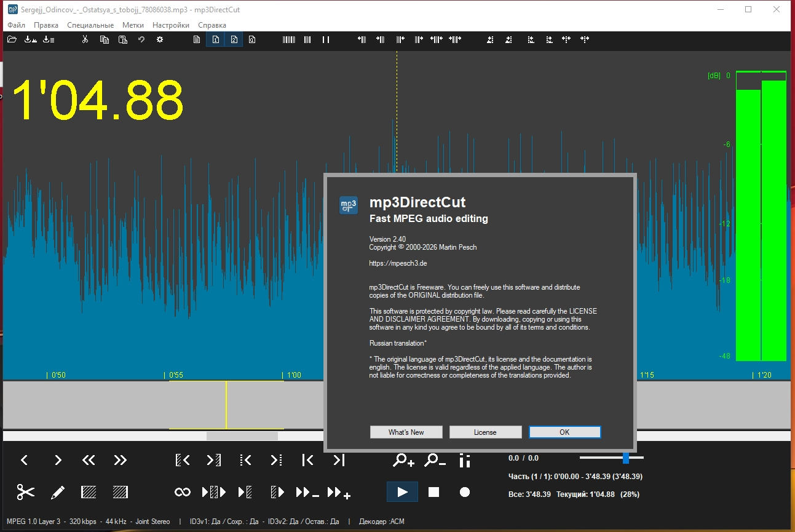Open the Метки menu
The image size is (795, 532).
(x=133, y=25)
